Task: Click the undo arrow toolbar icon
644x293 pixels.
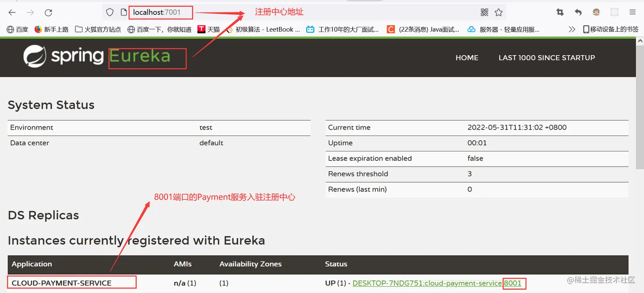Action: 578,12
